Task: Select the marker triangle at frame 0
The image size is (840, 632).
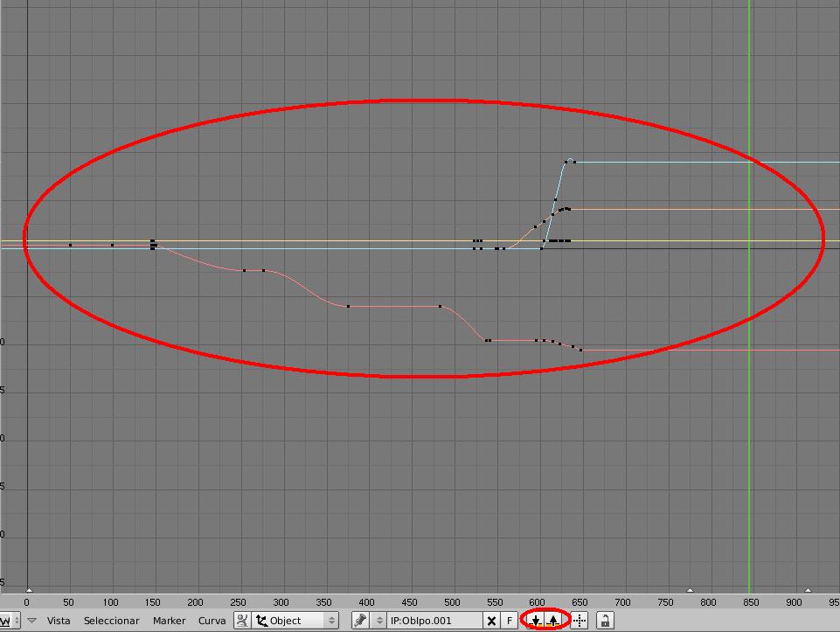Action: 29,590
